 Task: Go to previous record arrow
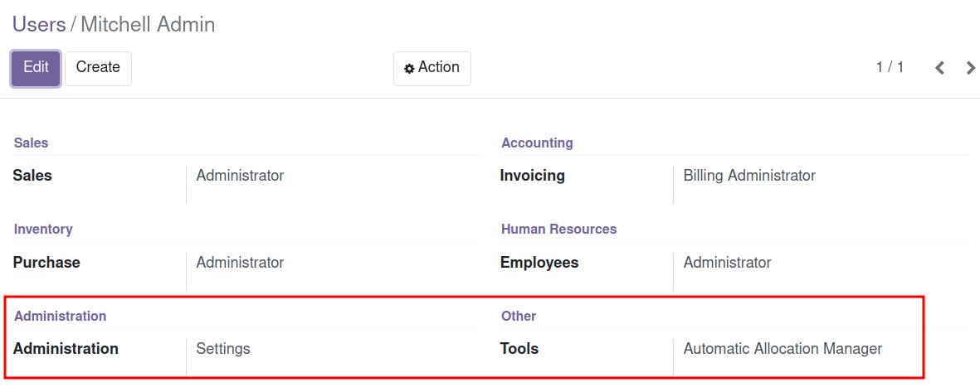[x=939, y=68]
